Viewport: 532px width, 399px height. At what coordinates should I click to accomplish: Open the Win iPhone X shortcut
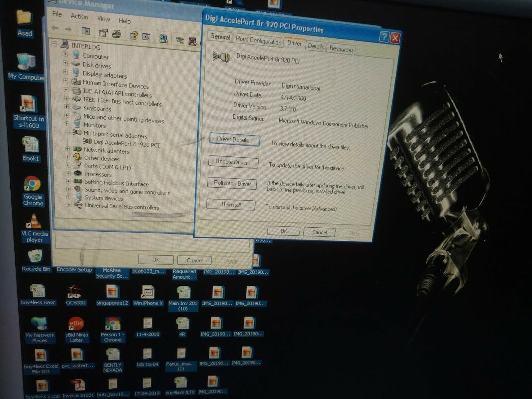(148, 296)
